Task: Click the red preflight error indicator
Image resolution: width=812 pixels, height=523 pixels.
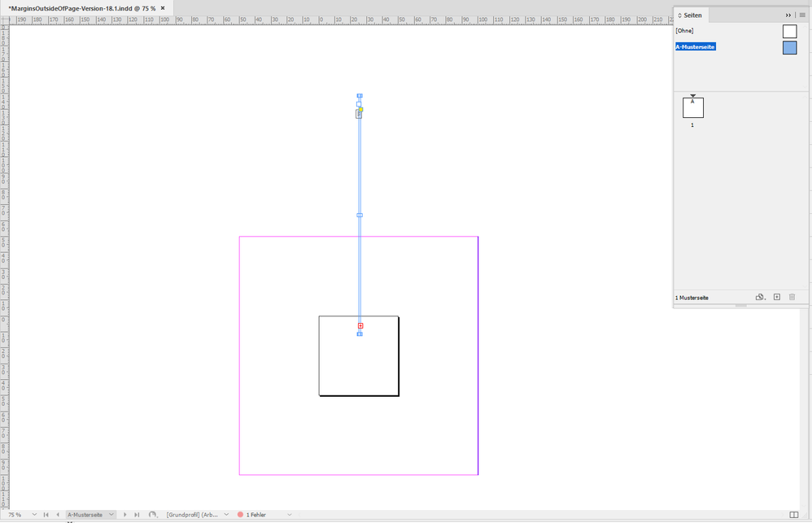Action: click(x=240, y=515)
